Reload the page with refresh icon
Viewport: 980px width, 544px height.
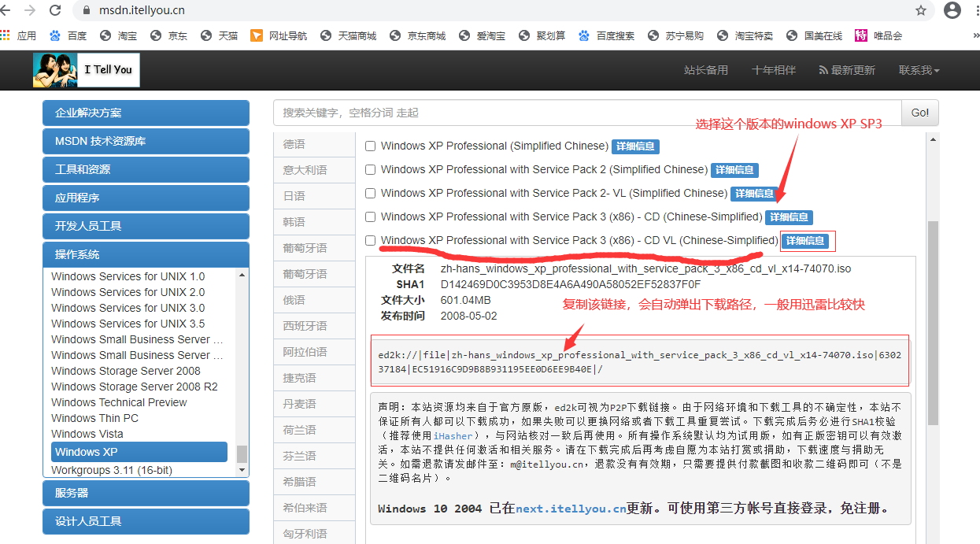tap(55, 10)
